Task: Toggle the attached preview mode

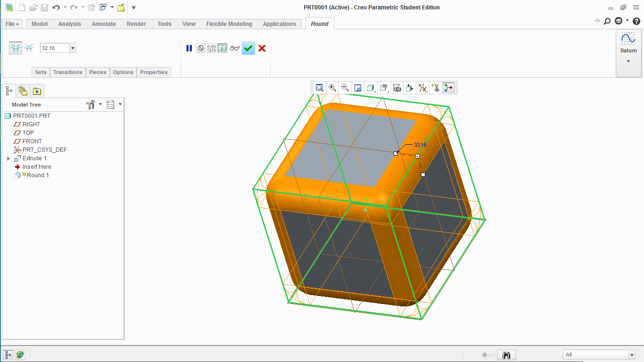Action: [223, 48]
